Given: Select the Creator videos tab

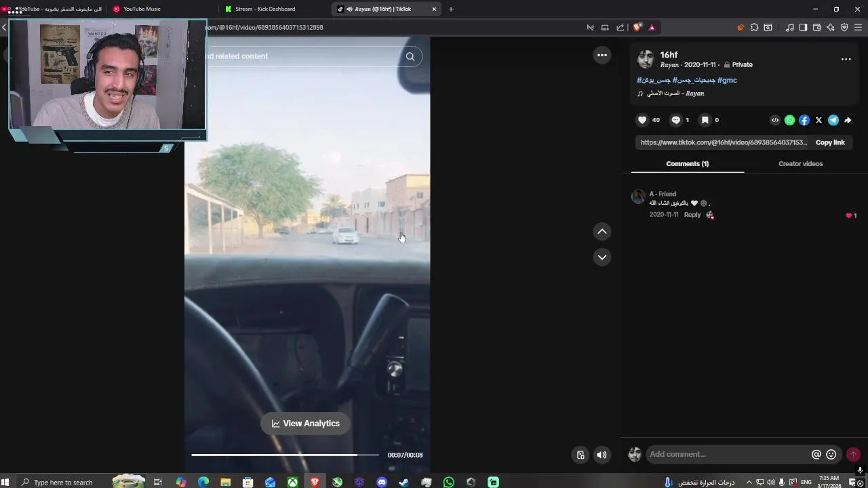Looking at the screenshot, I should (800, 163).
